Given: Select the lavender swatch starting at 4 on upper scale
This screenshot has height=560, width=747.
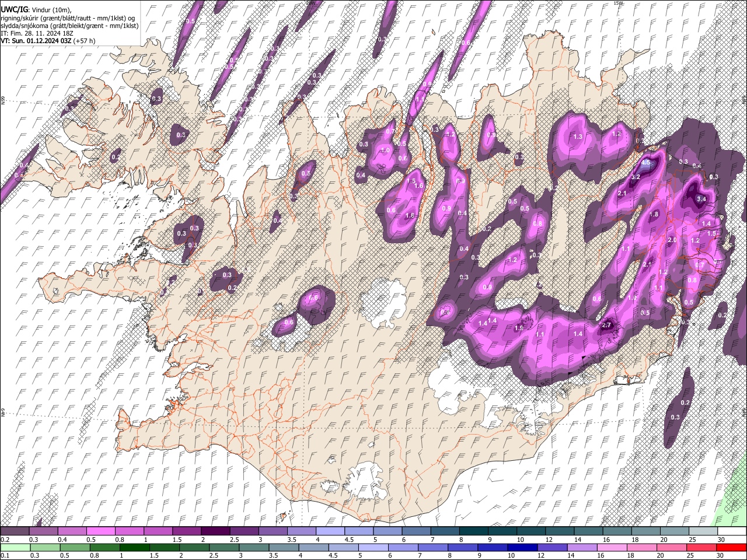Looking at the screenshot, I should pyautogui.click(x=330, y=531).
